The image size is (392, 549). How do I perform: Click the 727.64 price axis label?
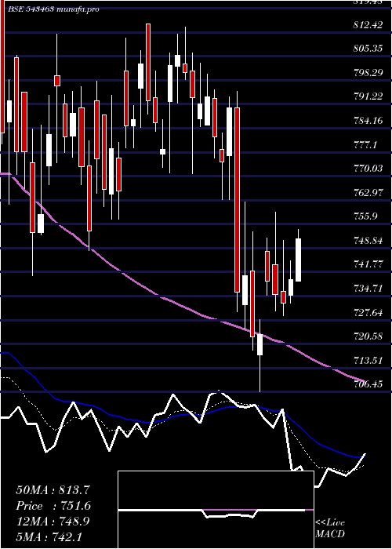click(368, 313)
